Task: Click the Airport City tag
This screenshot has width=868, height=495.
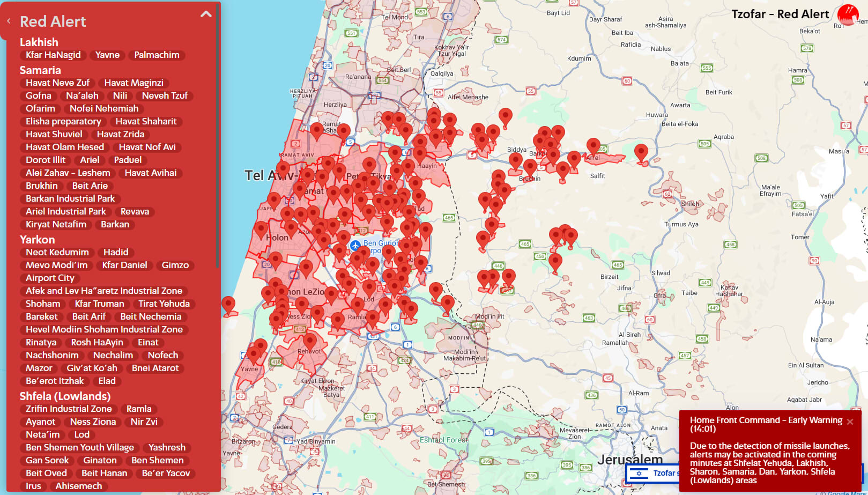Action: [50, 278]
